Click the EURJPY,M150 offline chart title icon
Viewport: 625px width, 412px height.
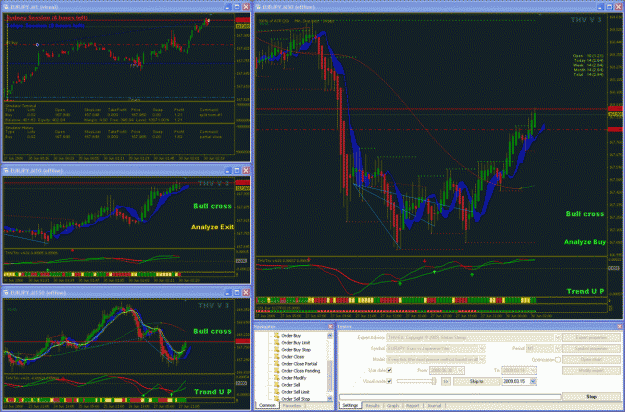tap(6, 292)
